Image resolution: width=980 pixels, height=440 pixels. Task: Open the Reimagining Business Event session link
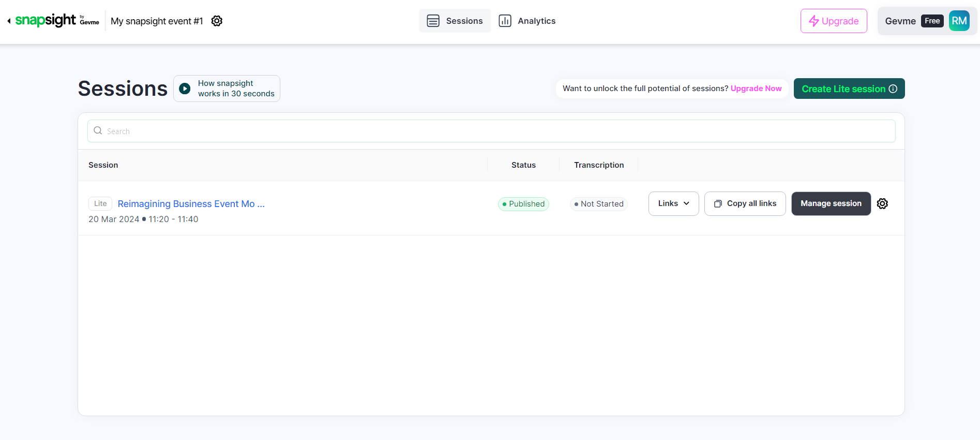(191, 204)
